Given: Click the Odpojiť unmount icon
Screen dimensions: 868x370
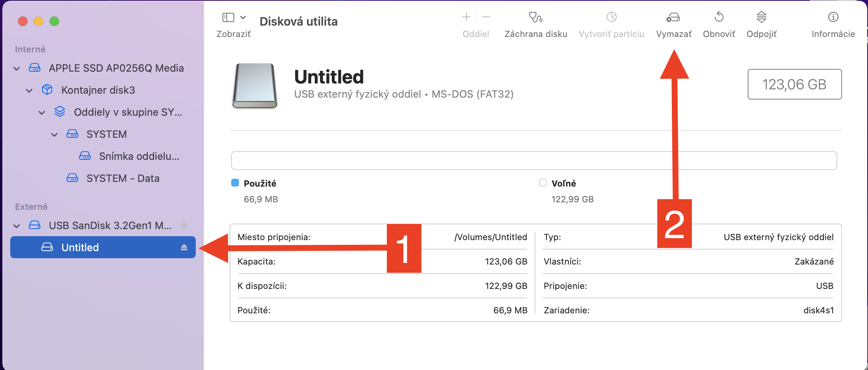Looking at the screenshot, I should (x=761, y=17).
